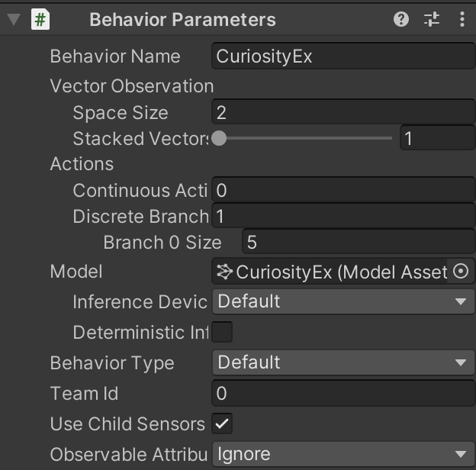
Task: Open the component presets slider icon
Action: (432, 20)
